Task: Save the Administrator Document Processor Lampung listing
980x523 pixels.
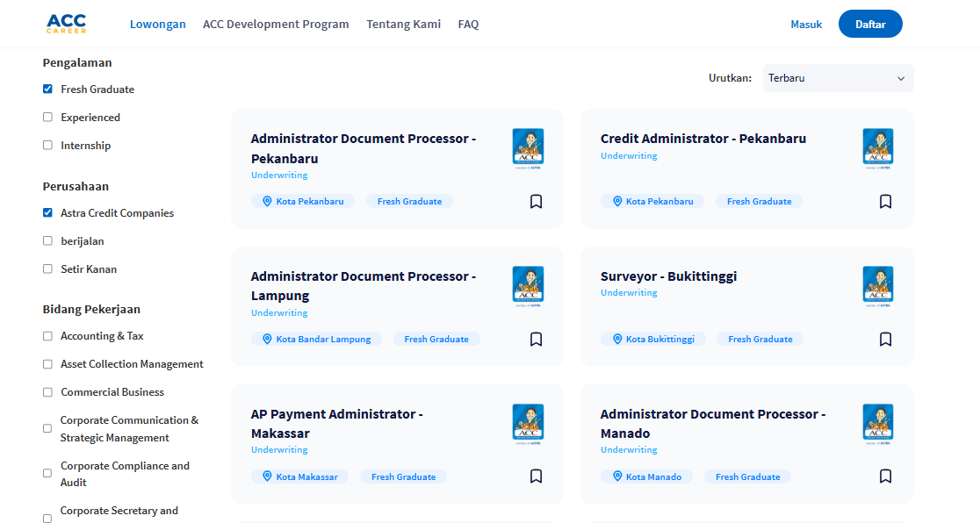Action: (x=536, y=340)
